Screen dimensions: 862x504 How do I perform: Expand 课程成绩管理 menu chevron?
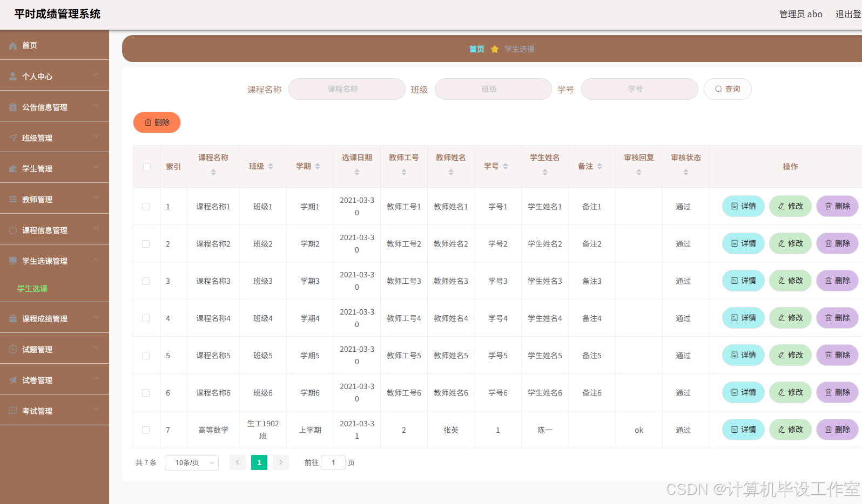pyautogui.click(x=96, y=317)
